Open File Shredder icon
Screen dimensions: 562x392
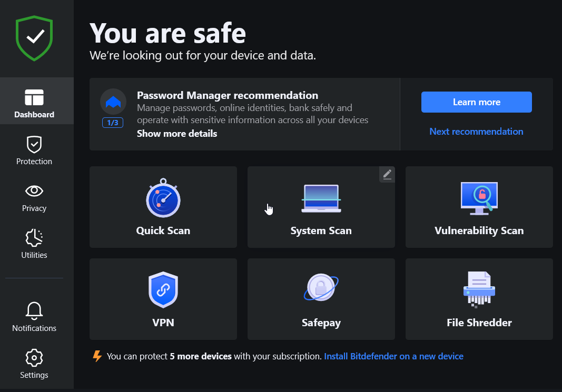pyautogui.click(x=479, y=289)
